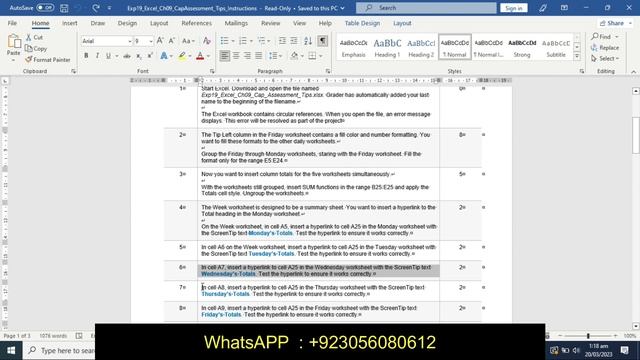Toggle show paragraph marks
Image resolution: width=640 pixels, height=360 pixels.
pos(322,41)
